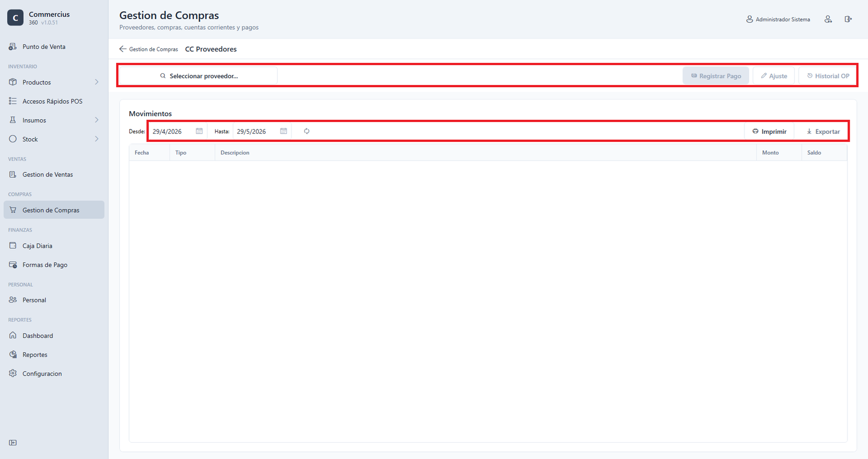
Task: Expand the Insumos submenu chevron
Action: pyautogui.click(x=97, y=120)
